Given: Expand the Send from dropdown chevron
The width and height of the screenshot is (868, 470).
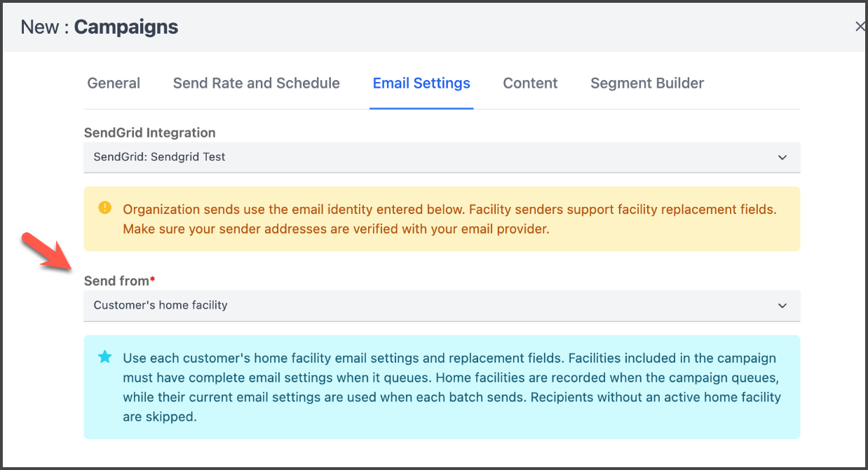Looking at the screenshot, I should point(782,306).
